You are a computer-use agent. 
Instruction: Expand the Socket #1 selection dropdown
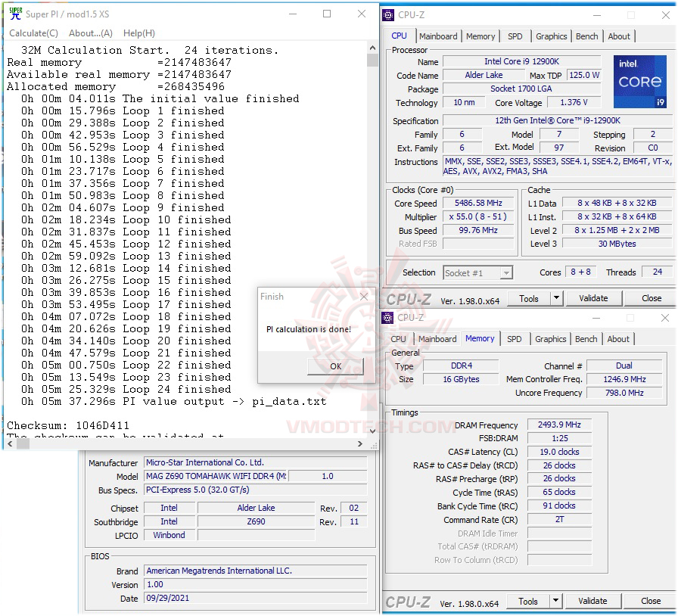(x=506, y=273)
